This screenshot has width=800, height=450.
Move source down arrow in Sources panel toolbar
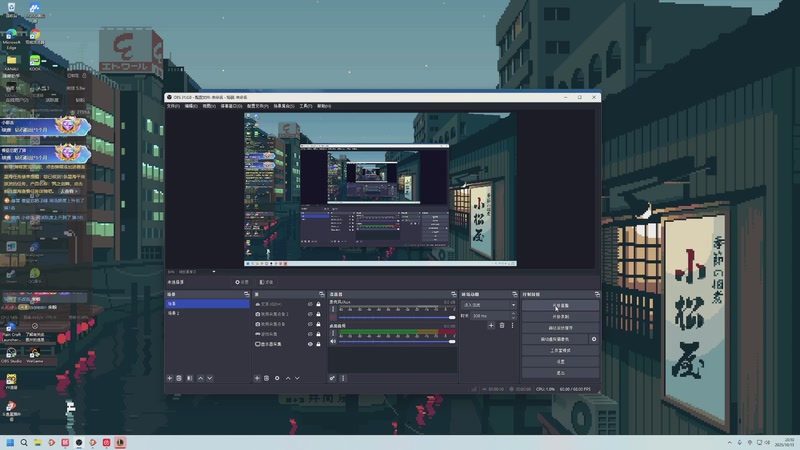point(297,378)
